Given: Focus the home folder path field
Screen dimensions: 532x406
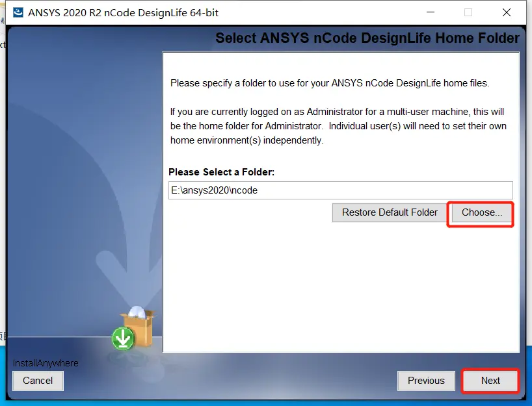Looking at the screenshot, I should [x=341, y=190].
